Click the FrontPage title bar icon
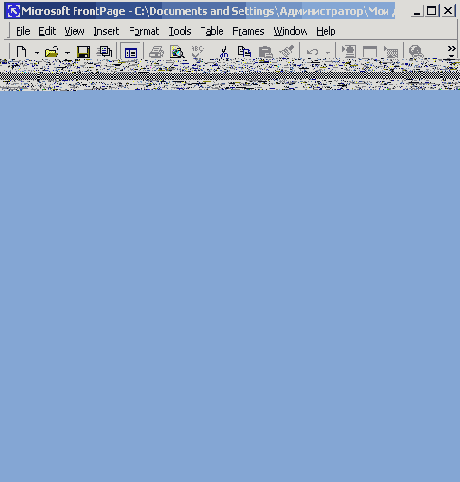Image resolution: width=460 pixels, height=482 pixels. (13, 11)
